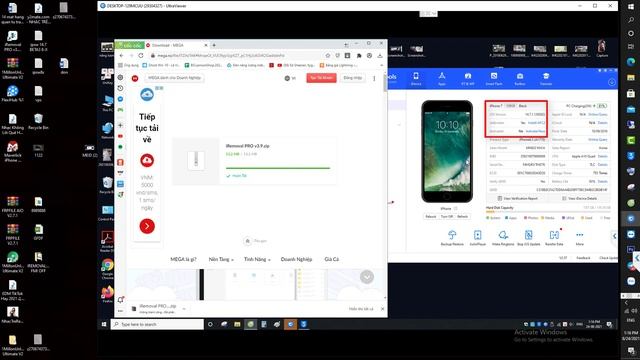Close the browser download bar

(382, 309)
